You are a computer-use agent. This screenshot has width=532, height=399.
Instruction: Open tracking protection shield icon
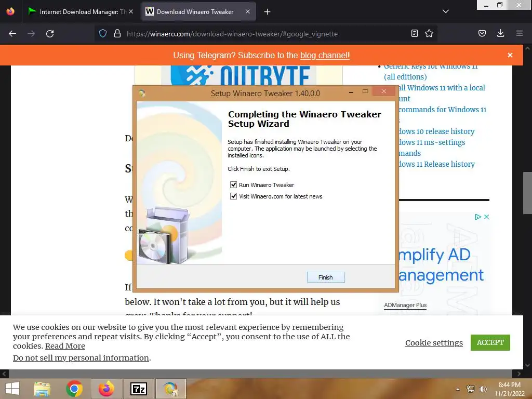(x=103, y=34)
